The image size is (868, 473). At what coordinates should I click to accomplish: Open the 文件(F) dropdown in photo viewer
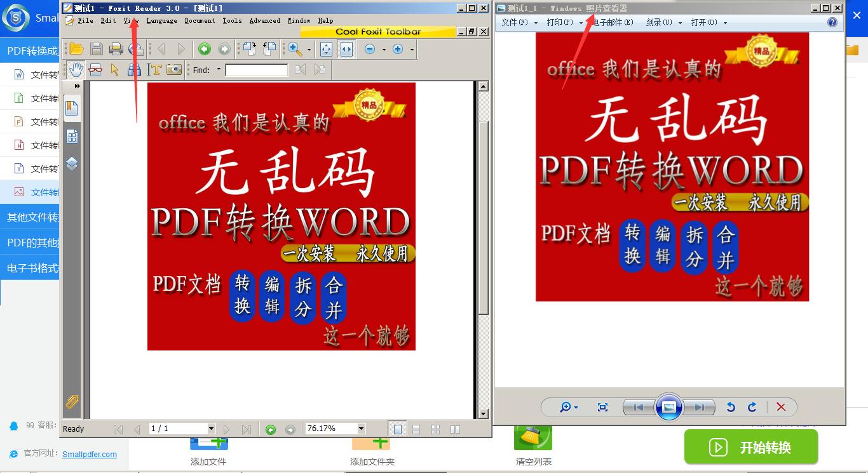point(519,22)
